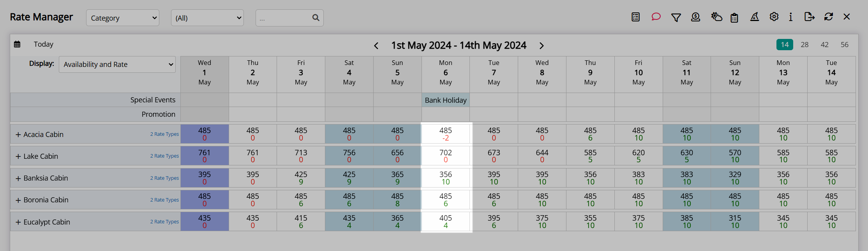Open the calendar date picker icon
Image resolution: width=868 pixels, height=251 pixels.
pos(17,44)
